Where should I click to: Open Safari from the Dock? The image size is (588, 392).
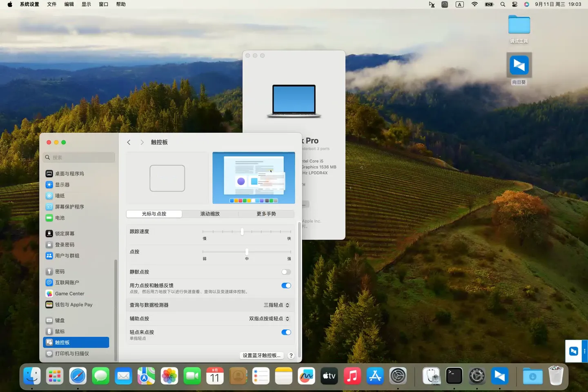[78, 376]
